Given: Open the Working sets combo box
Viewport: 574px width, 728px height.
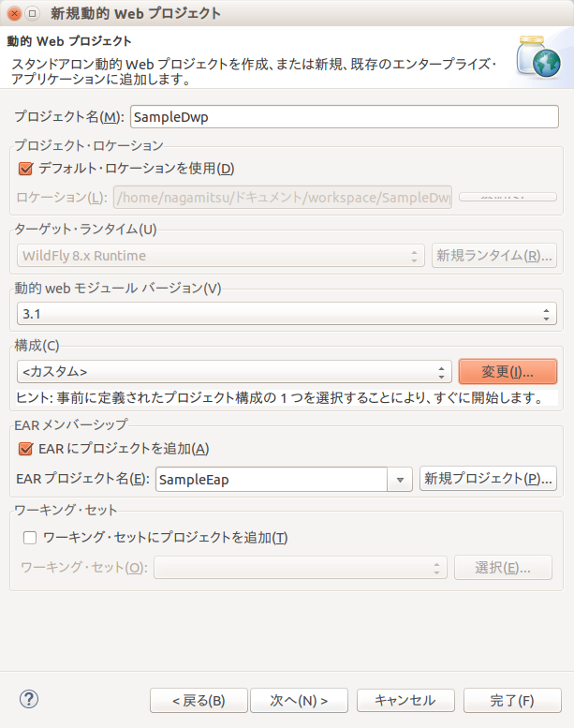Looking at the screenshot, I should coord(301,568).
